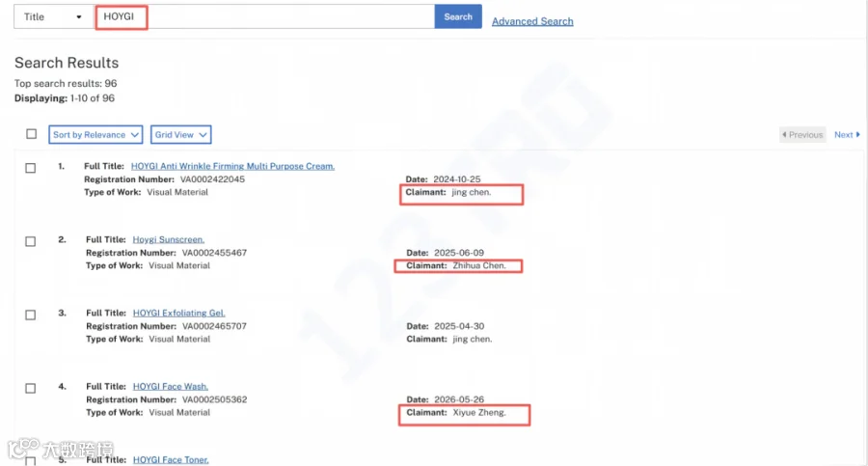
Task: Click the date 2025-04-30
Action: tap(459, 326)
